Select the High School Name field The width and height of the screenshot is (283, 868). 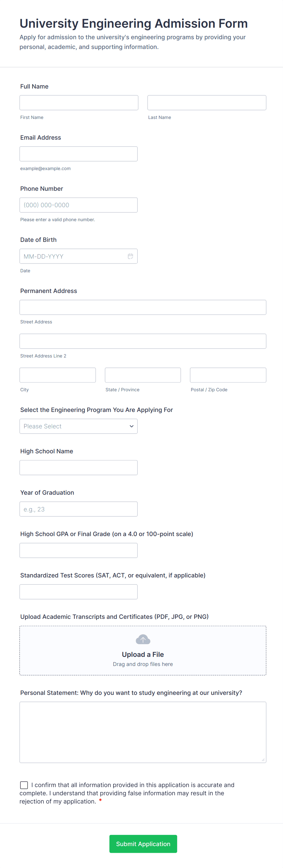click(79, 467)
